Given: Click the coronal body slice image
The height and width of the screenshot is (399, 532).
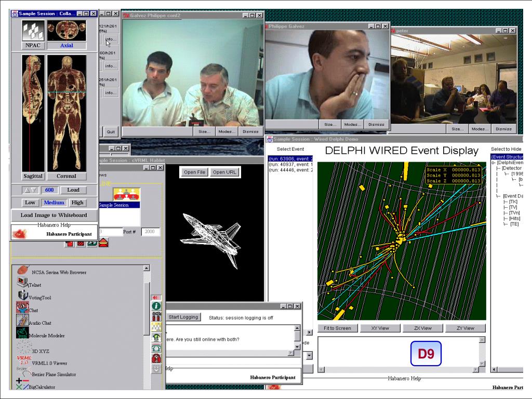Looking at the screenshot, I should 66,113.
